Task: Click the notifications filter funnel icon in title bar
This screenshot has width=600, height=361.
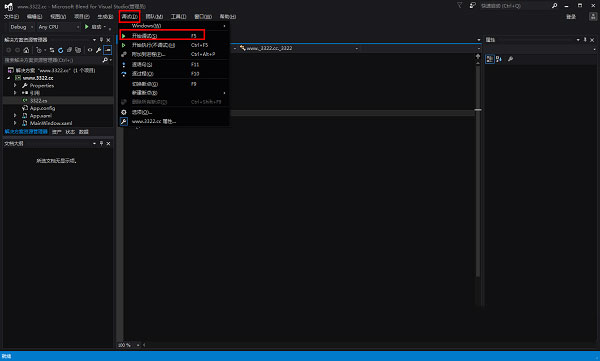Action: (x=460, y=5)
